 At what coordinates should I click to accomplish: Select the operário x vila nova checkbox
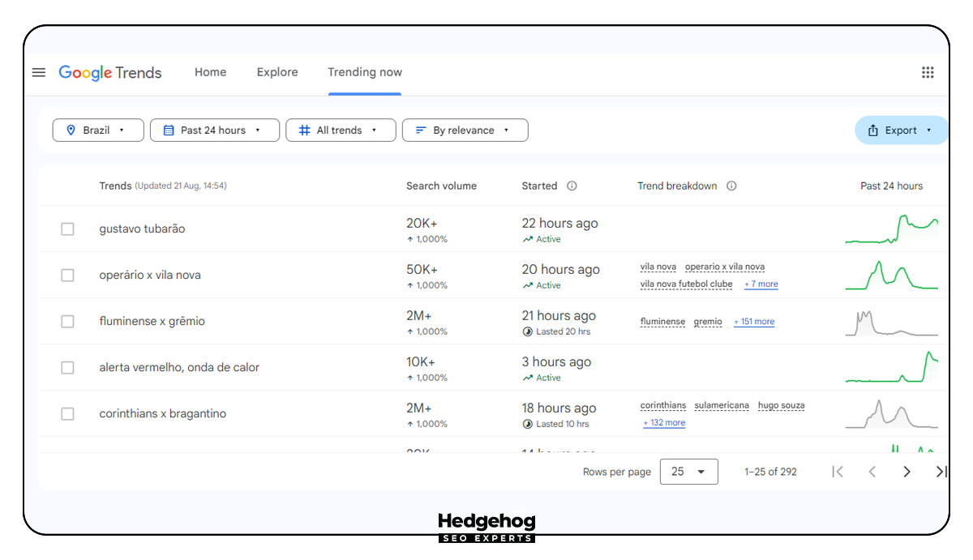point(67,276)
